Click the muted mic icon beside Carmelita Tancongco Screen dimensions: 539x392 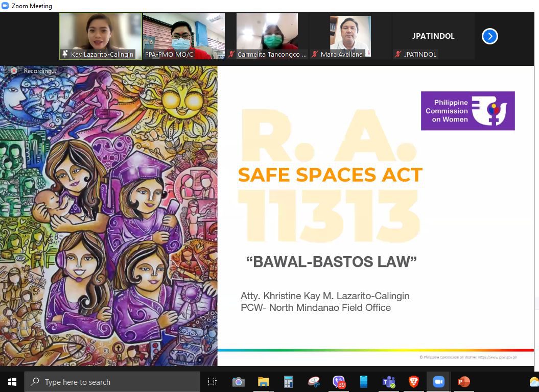coord(231,54)
